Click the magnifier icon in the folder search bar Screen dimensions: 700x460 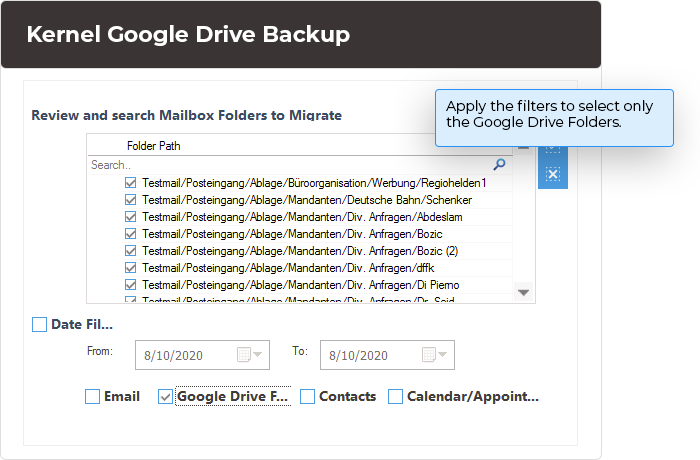click(499, 164)
